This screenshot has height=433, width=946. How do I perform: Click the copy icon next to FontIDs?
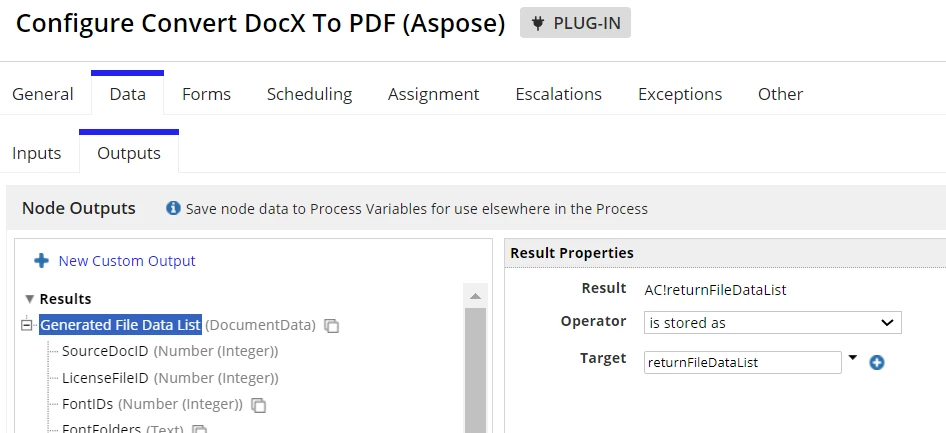(258, 405)
